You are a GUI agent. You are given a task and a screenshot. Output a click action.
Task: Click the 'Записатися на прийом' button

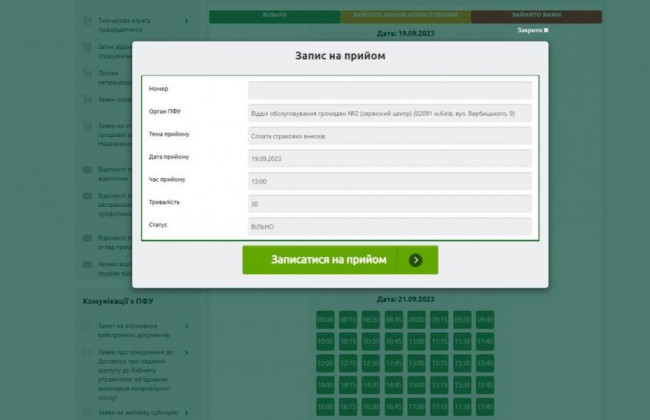[x=328, y=260]
